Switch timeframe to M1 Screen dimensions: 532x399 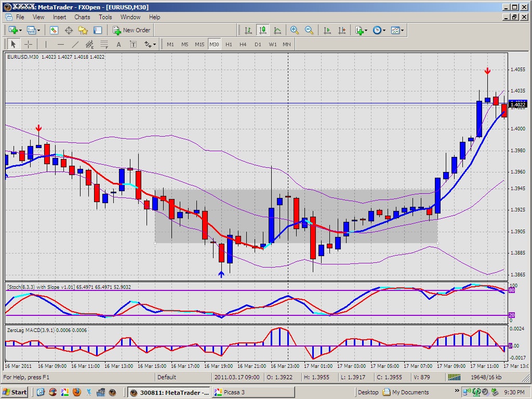pyautogui.click(x=170, y=44)
